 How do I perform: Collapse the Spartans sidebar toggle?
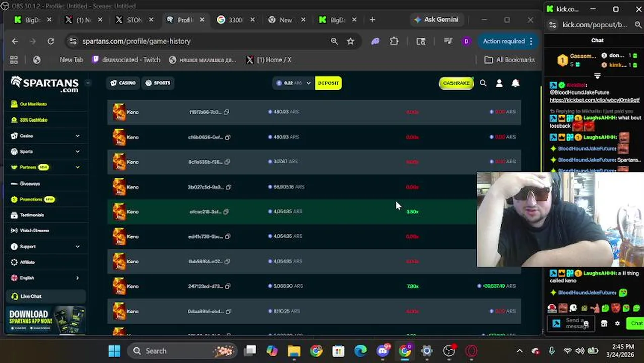[x=88, y=83]
